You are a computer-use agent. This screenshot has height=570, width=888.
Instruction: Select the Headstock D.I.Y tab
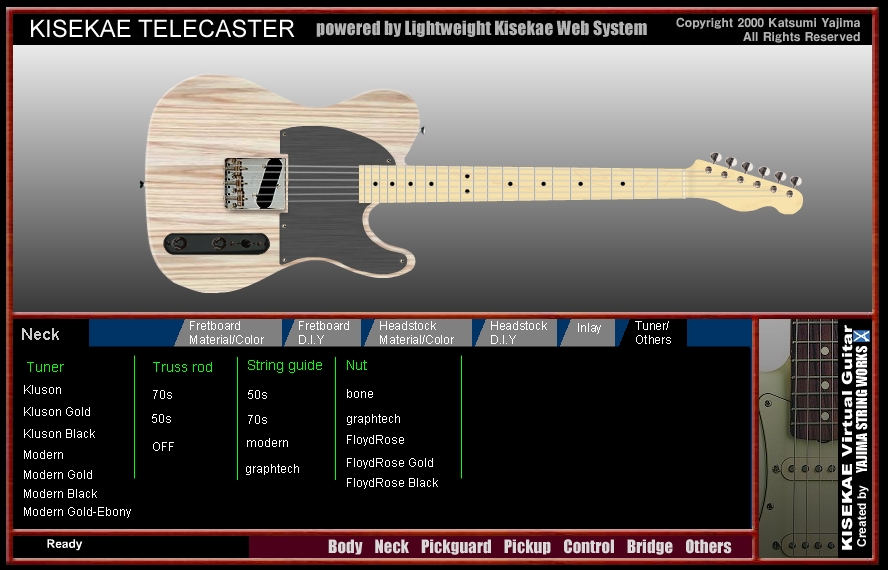point(518,333)
